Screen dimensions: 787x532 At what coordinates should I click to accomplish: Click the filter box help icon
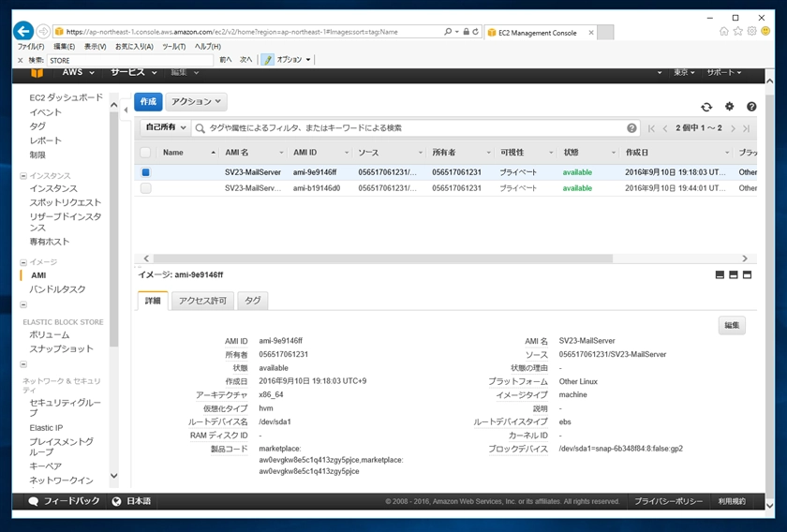coord(631,128)
